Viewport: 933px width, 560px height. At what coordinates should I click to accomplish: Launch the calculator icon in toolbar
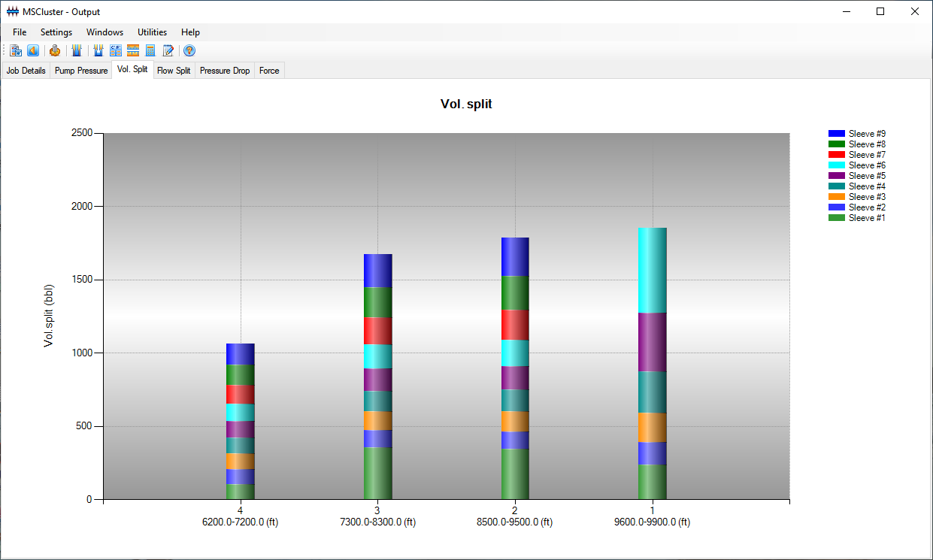(x=150, y=51)
